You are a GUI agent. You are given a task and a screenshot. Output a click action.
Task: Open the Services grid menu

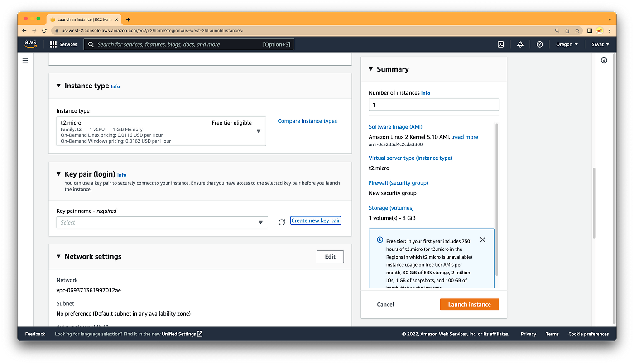click(53, 44)
